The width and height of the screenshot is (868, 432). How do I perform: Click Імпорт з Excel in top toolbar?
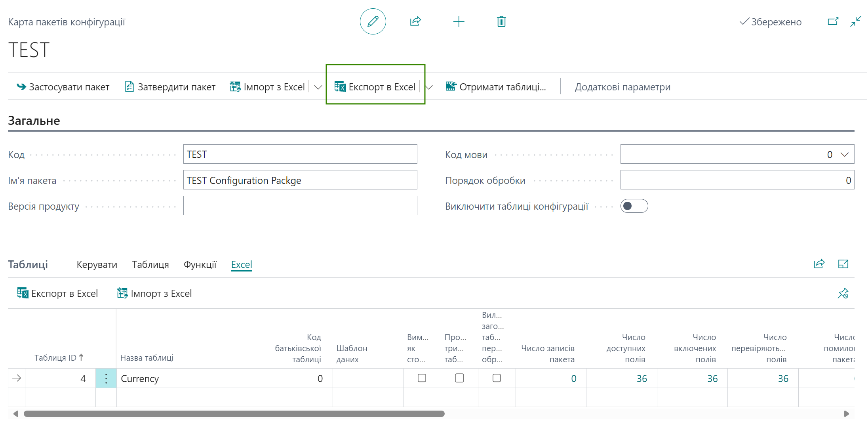click(267, 87)
